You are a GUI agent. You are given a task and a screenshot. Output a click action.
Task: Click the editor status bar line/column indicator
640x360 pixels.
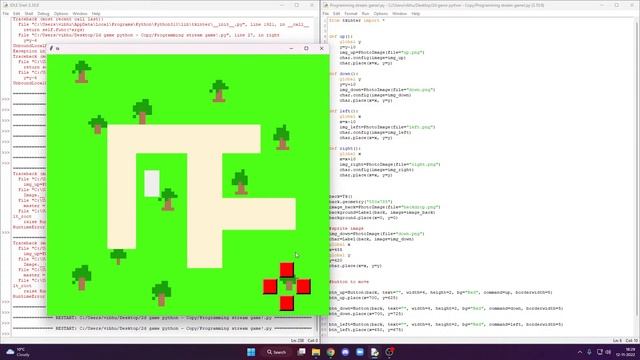[x=625, y=340]
